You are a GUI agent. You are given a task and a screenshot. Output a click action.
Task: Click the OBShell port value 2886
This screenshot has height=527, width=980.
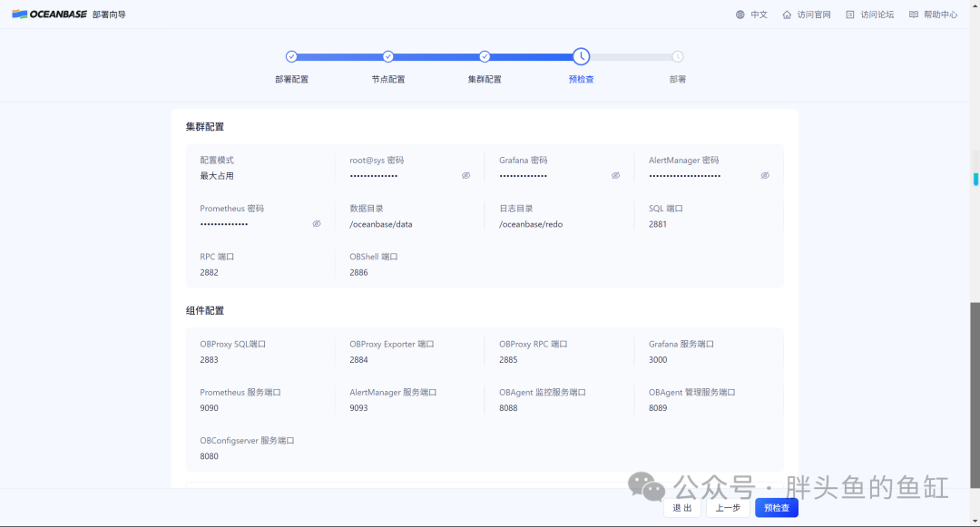358,272
